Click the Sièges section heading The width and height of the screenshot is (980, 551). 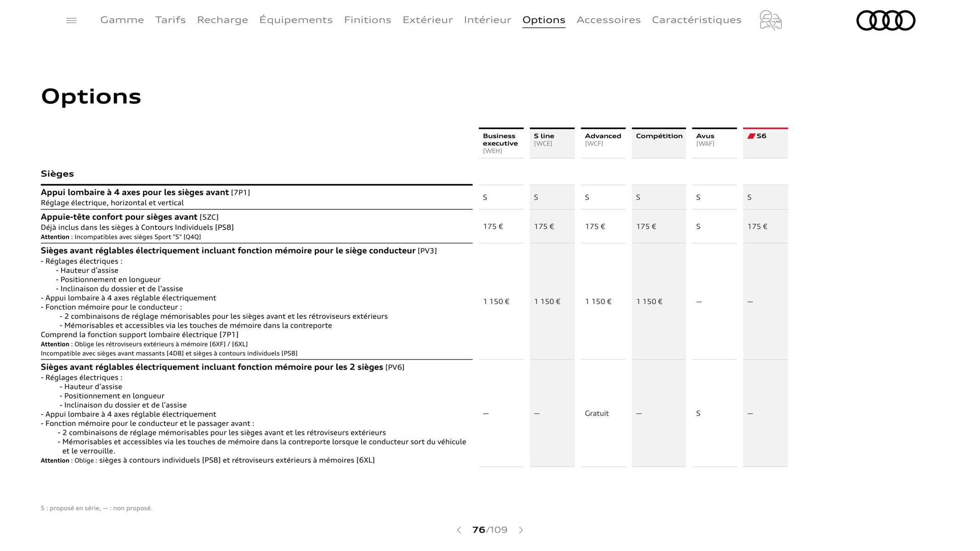[x=57, y=174]
